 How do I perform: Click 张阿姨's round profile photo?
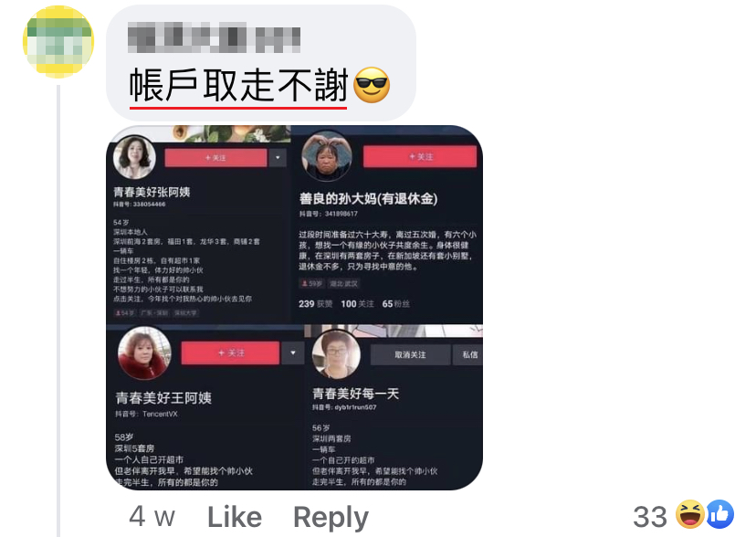134,157
